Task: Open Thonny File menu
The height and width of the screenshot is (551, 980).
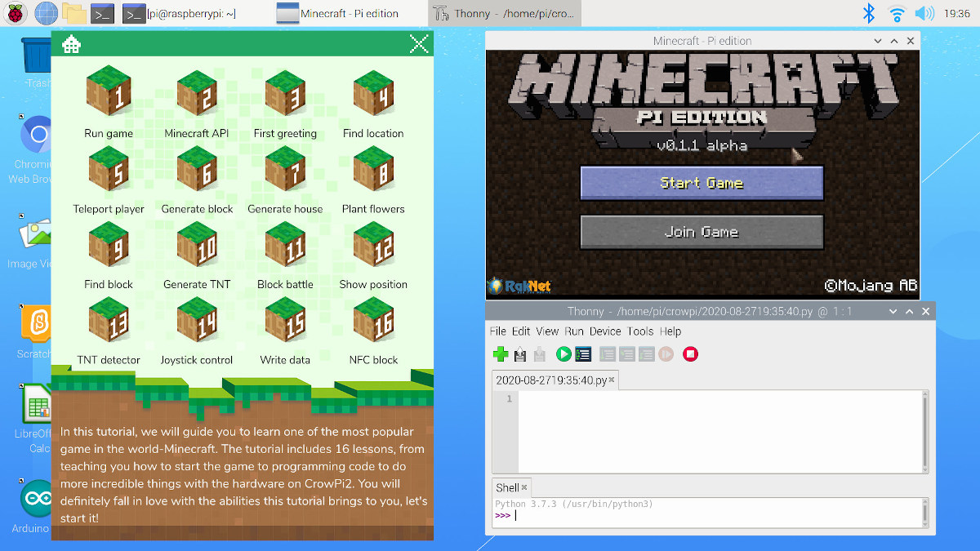Action: 497,331
